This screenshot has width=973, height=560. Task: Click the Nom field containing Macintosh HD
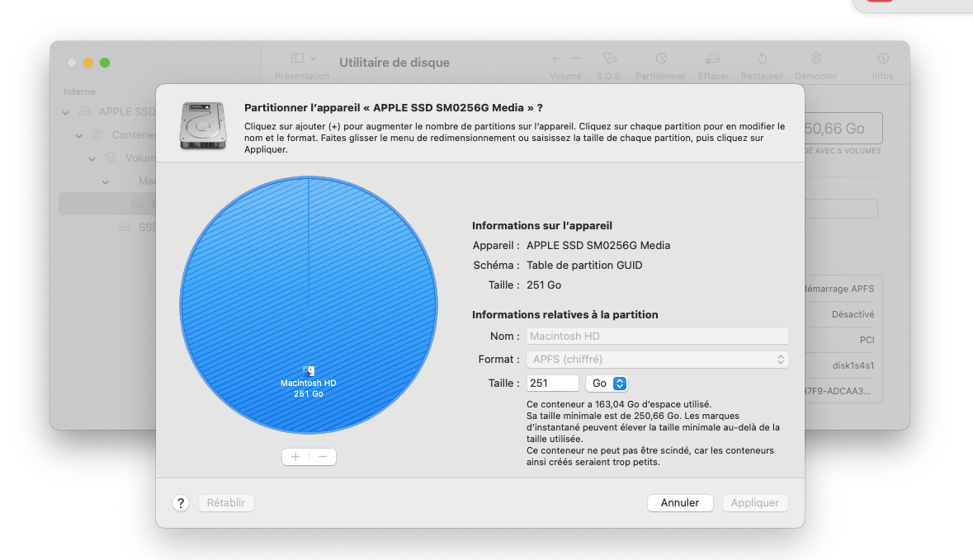658,336
